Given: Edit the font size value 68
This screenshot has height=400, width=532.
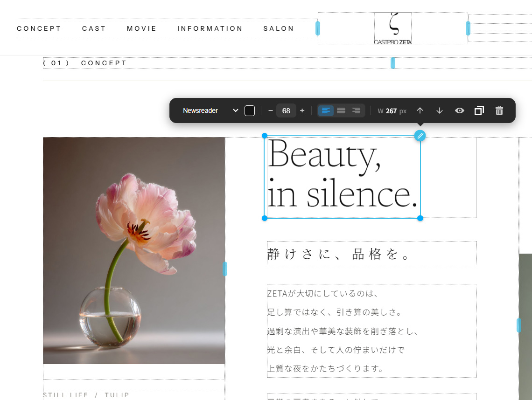Looking at the screenshot, I should pos(286,110).
